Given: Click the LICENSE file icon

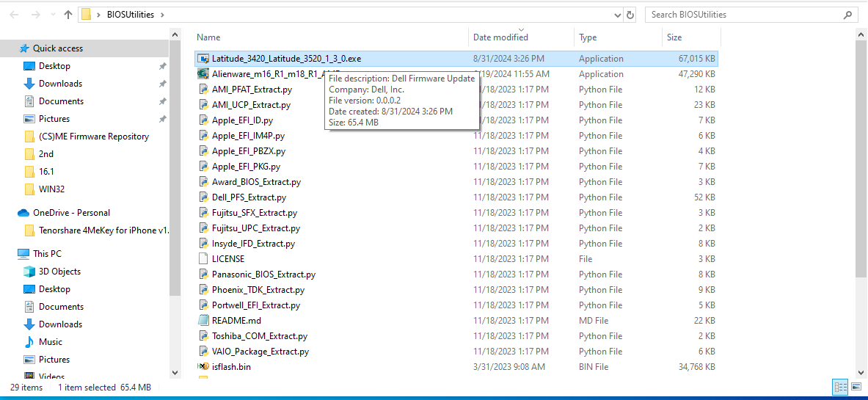Looking at the screenshot, I should coord(203,259).
